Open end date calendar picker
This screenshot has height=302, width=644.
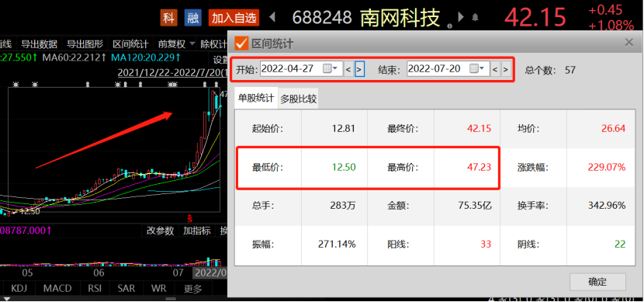[476, 69]
